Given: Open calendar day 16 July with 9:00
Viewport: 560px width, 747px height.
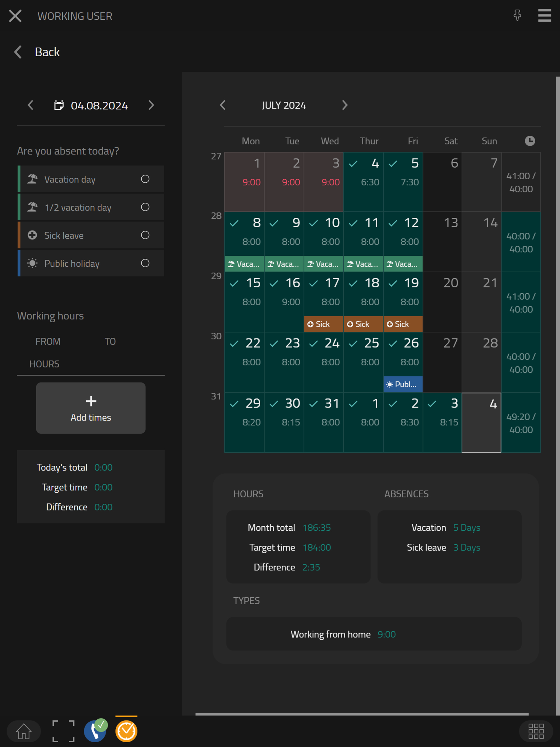Looking at the screenshot, I should [x=284, y=302].
